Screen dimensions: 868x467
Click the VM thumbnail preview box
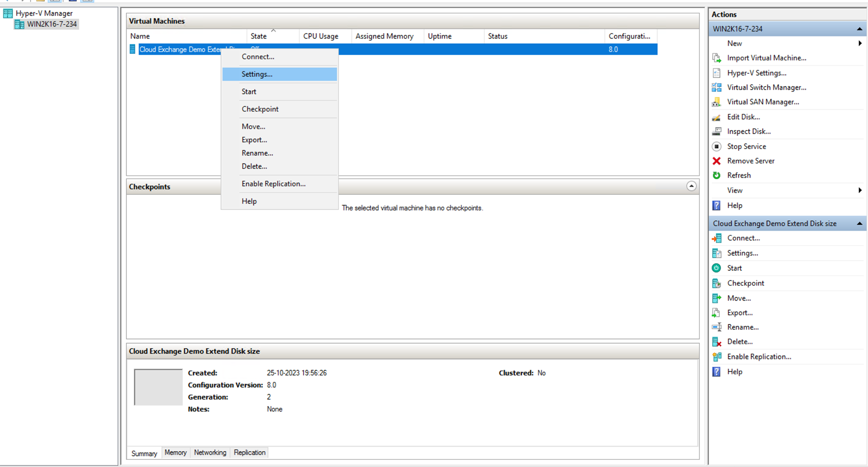158,387
